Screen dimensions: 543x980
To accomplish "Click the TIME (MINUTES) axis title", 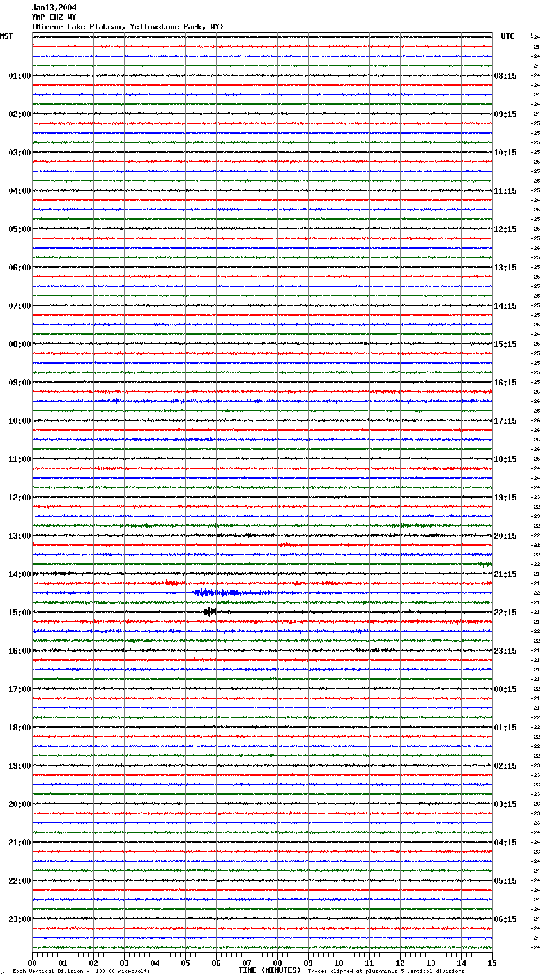I will tap(270, 970).
